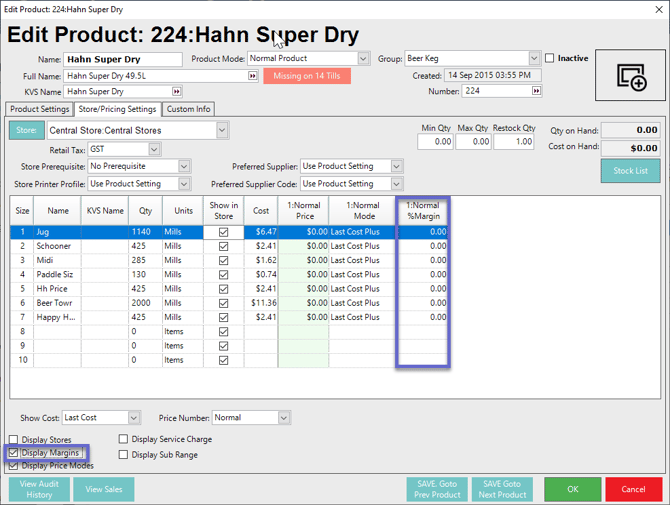Click the arrow icon beside Full Name field
Image resolution: width=670 pixels, height=505 pixels.
[253, 76]
